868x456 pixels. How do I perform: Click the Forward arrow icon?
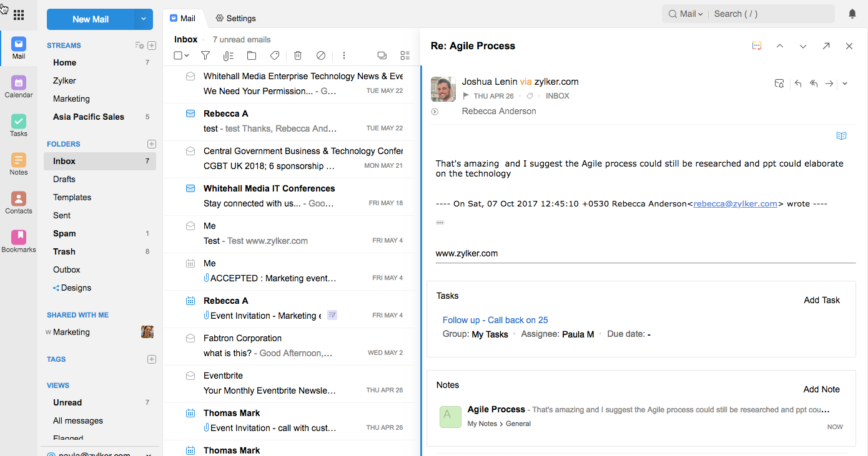tap(829, 84)
